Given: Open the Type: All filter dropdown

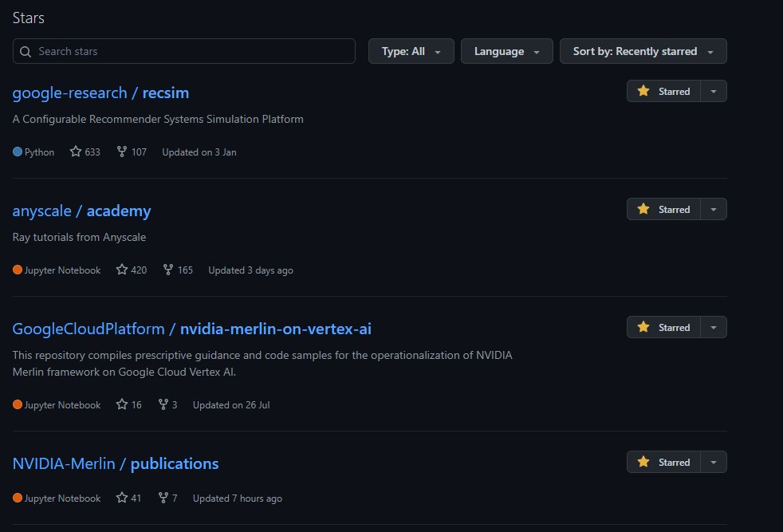Looking at the screenshot, I should pyautogui.click(x=411, y=51).
